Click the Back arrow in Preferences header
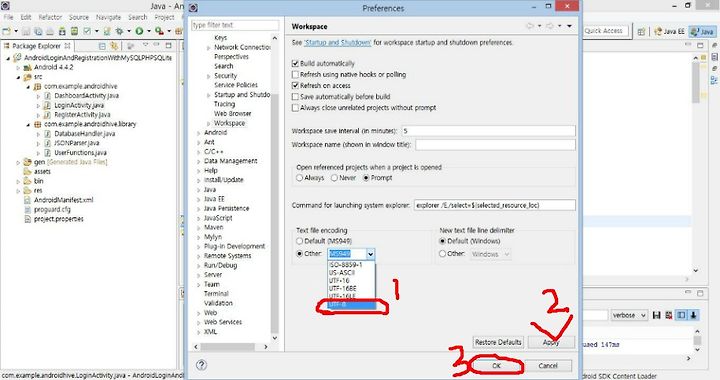The image size is (720, 380). [530, 26]
